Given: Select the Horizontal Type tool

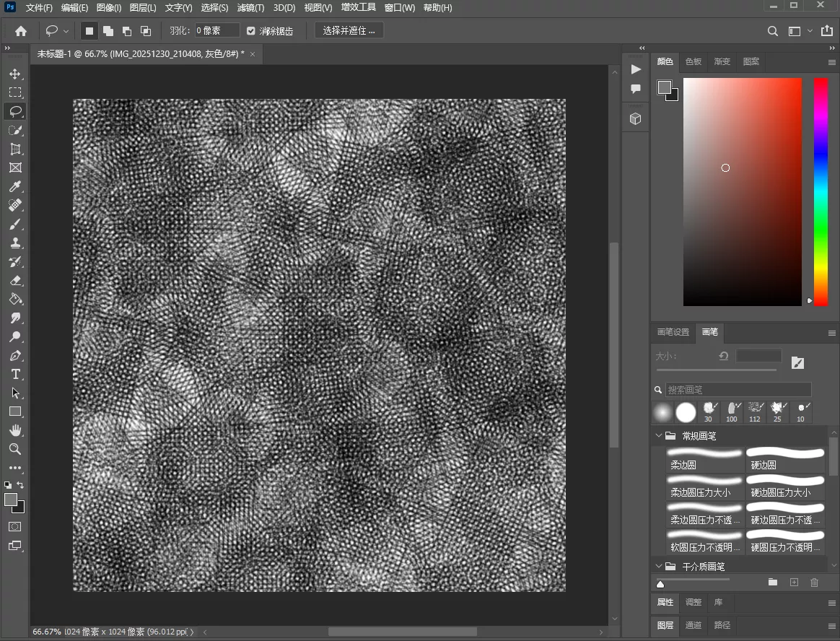Looking at the screenshot, I should [x=15, y=374].
